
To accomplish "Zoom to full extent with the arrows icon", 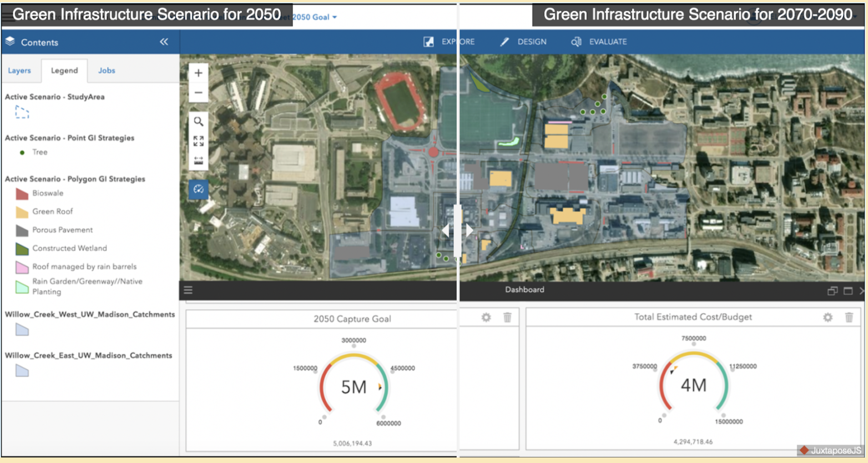I will 199,140.
